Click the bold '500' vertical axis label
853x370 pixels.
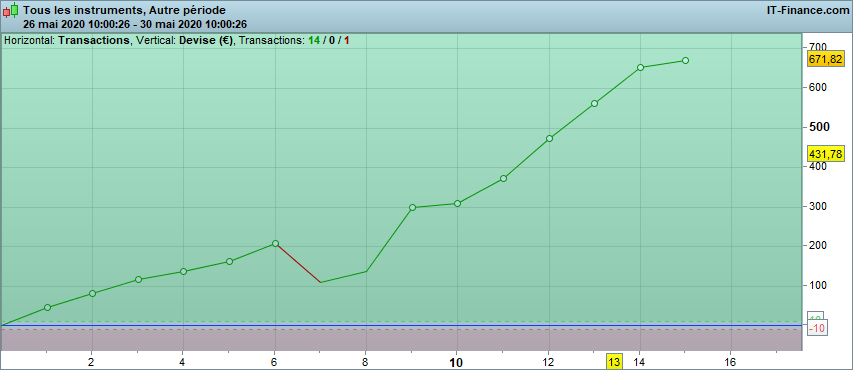coord(819,127)
